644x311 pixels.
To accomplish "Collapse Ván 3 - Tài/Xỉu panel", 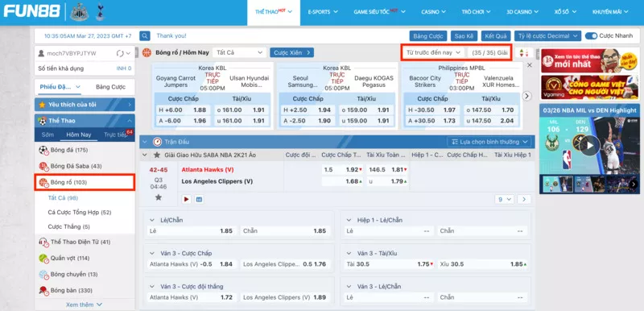I will coord(349,253).
